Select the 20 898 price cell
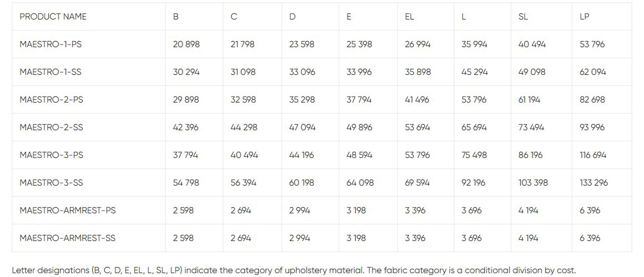The image size is (644, 277). 186,44
